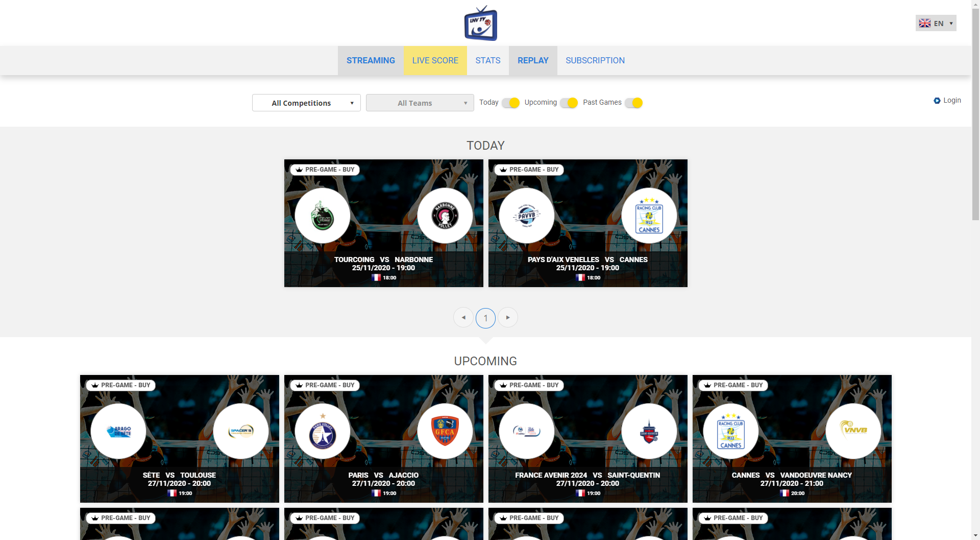The height and width of the screenshot is (540, 980).
Task: Click the TOURCOING VS NARBONNE match title
Action: [383, 260]
